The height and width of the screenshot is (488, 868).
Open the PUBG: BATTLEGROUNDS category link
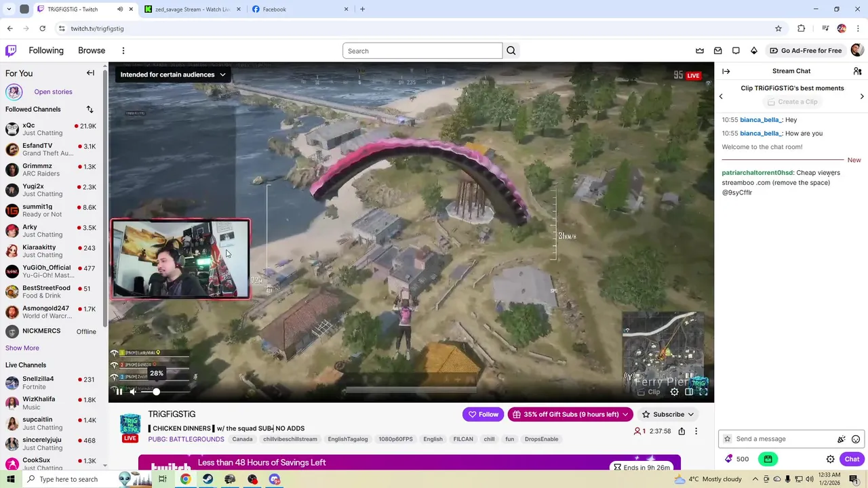[186, 439]
